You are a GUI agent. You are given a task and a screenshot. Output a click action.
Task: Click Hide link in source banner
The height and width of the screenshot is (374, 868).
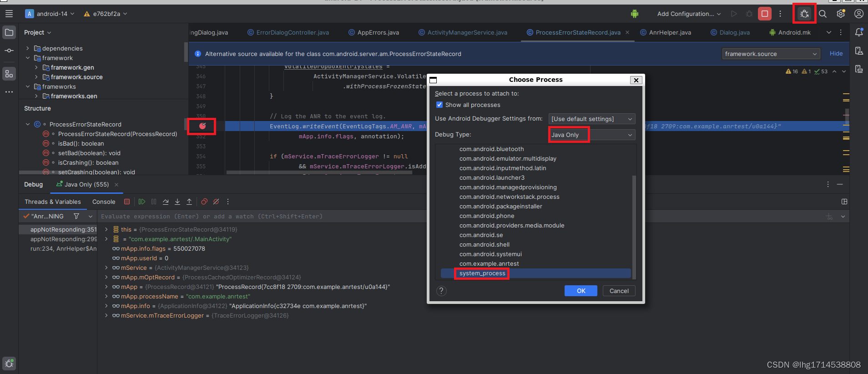click(836, 53)
